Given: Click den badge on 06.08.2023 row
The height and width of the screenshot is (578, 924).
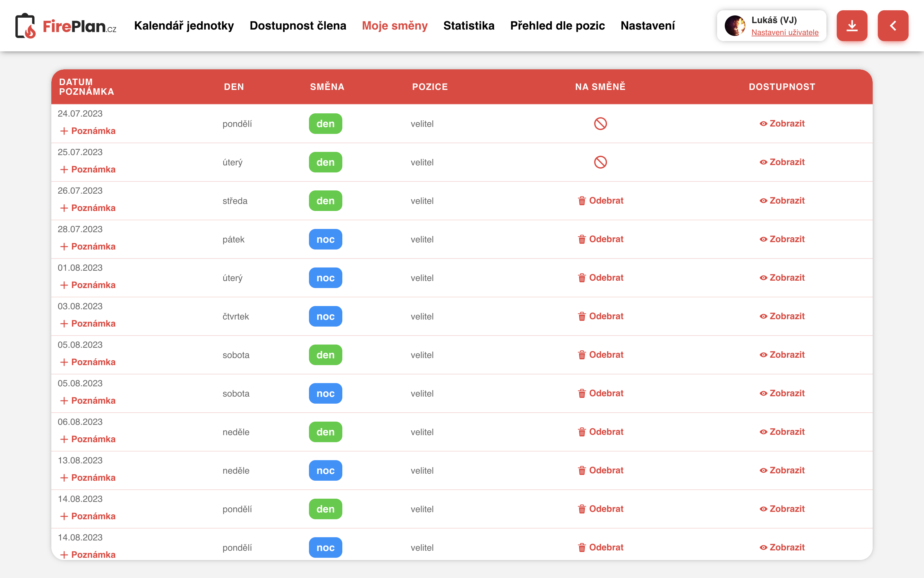Looking at the screenshot, I should click(x=325, y=432).
